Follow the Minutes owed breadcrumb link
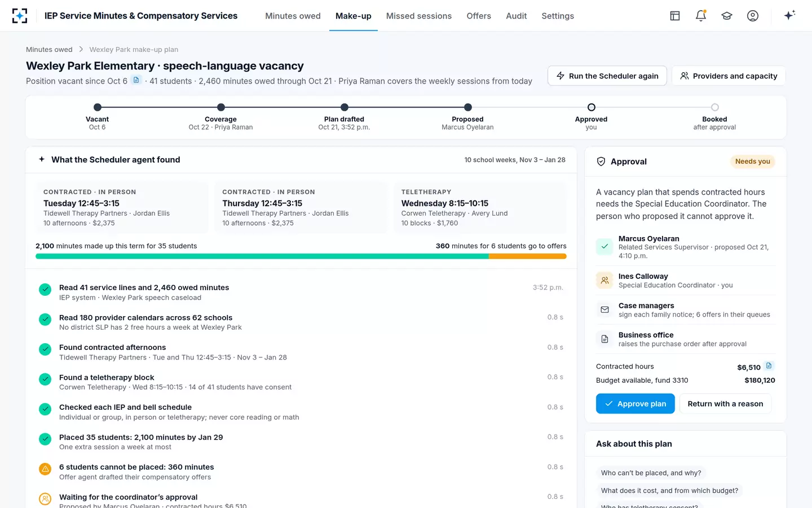 tap(49, 50)
